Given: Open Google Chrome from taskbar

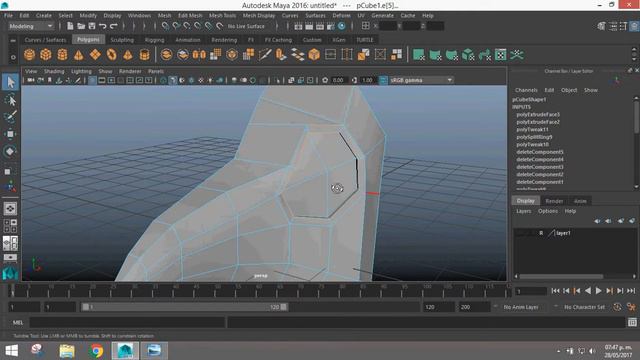Looking at the screenshot, I should pyautogui.click(x=96, y=351).
